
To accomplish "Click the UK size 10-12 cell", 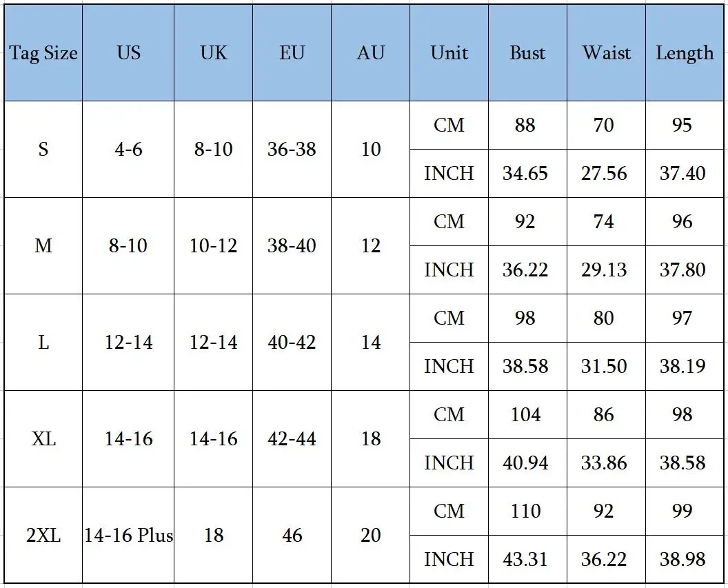I will click(213, 245).
